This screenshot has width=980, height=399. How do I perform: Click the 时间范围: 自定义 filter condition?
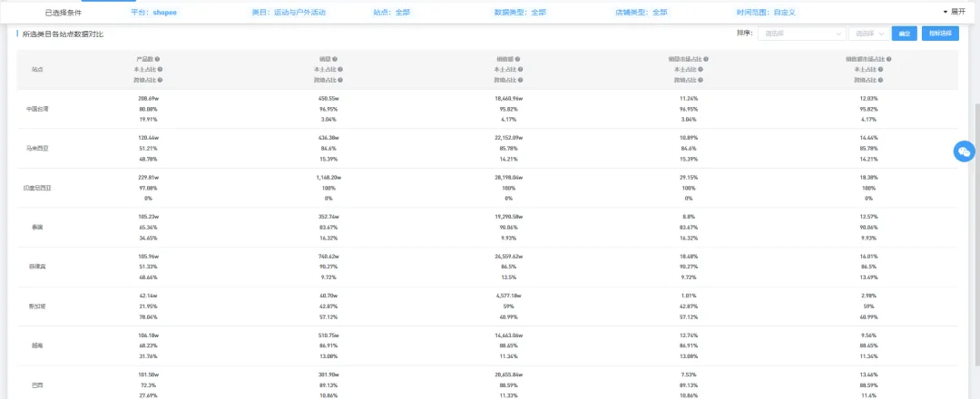766,12
